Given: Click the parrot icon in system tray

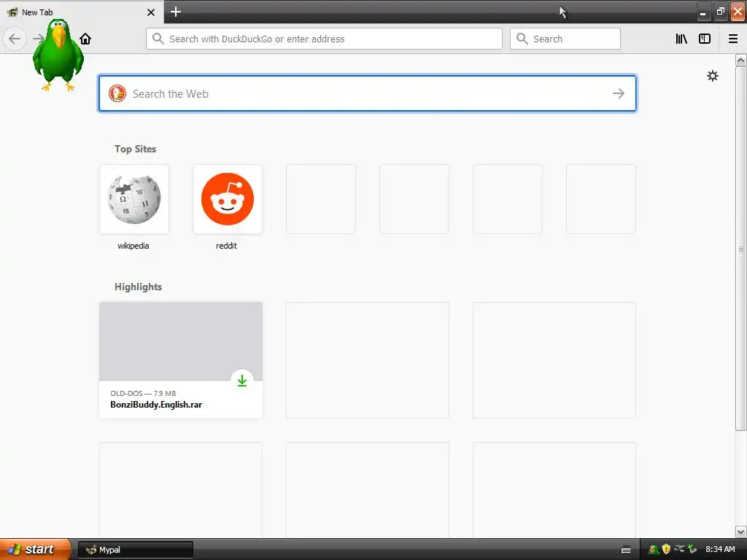Looking at the screenshot, I should tap(654, 549).
